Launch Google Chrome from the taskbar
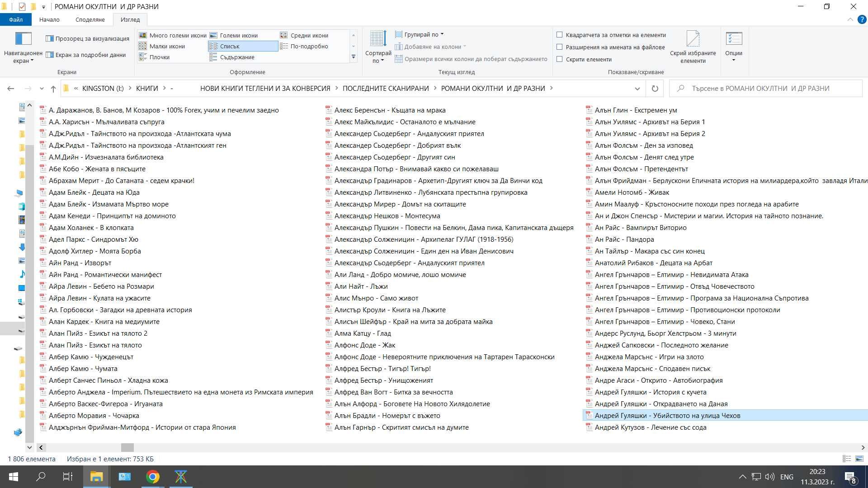Viewport: 868px width, 488px height. coord(153,477)
